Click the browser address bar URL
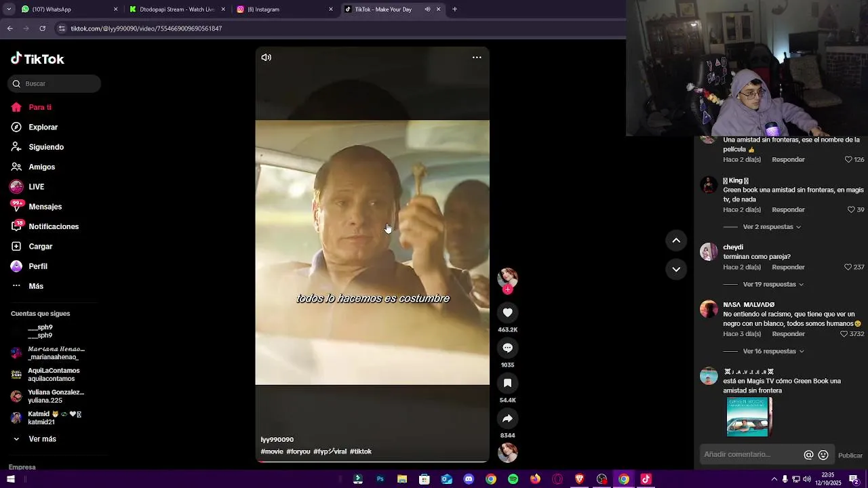The height and width of the screenshot is (488, 868). (x=146, y=28)
